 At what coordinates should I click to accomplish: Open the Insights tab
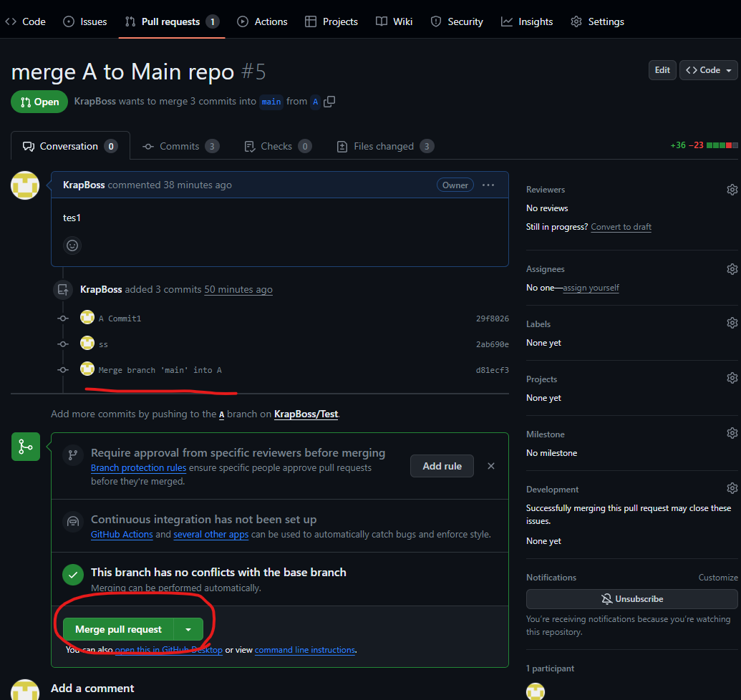[x=527, y=21]
